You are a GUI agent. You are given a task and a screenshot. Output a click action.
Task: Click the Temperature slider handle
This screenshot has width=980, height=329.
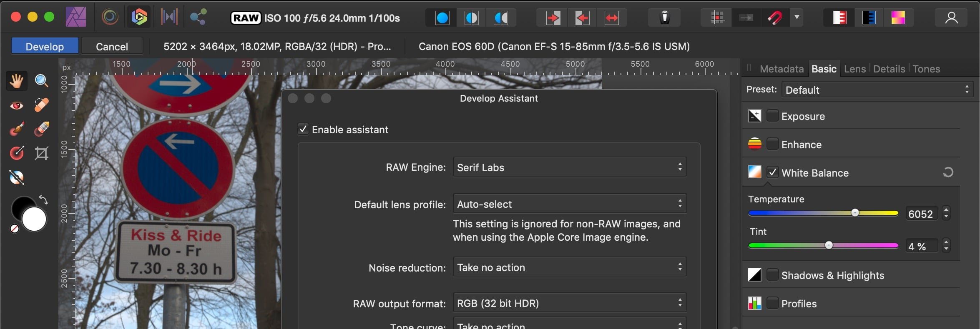click(x=855, y=213)
